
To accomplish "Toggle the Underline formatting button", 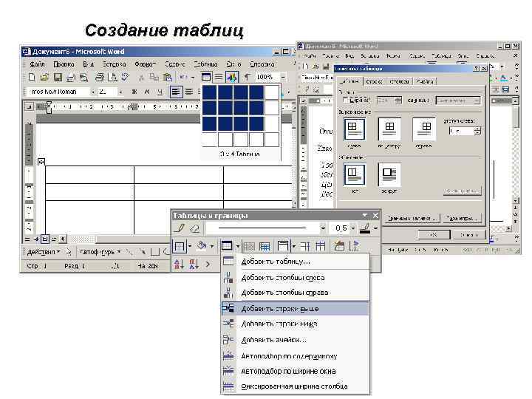I will point(160,92).
